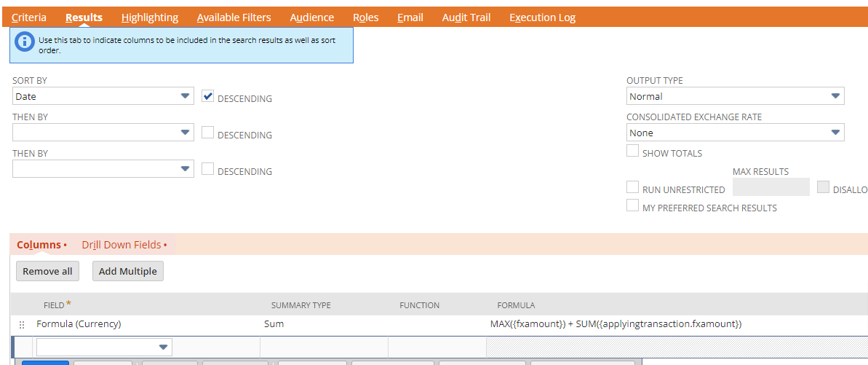Uncheck Descending for Sort By Date
Screen dimensions: 868x365
pyautogui.click(x=207, y=96)
